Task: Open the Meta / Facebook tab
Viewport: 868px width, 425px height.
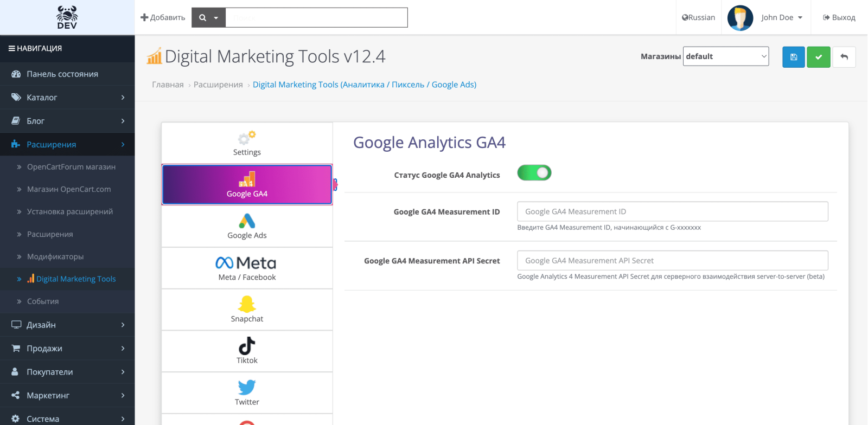Action: click(247, 268)
